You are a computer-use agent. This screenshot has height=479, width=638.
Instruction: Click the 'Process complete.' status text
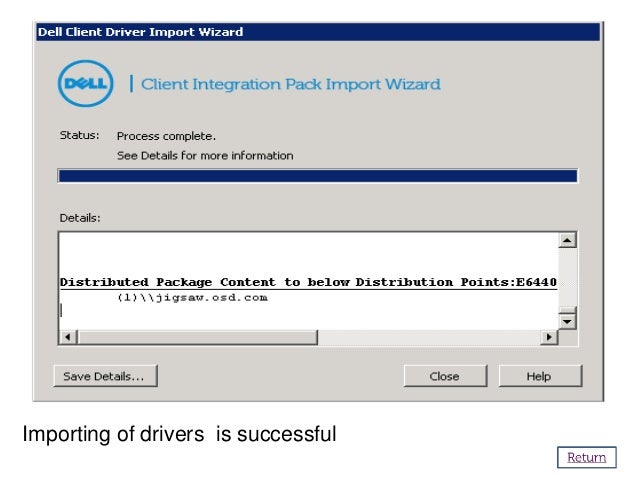[166, 136]
